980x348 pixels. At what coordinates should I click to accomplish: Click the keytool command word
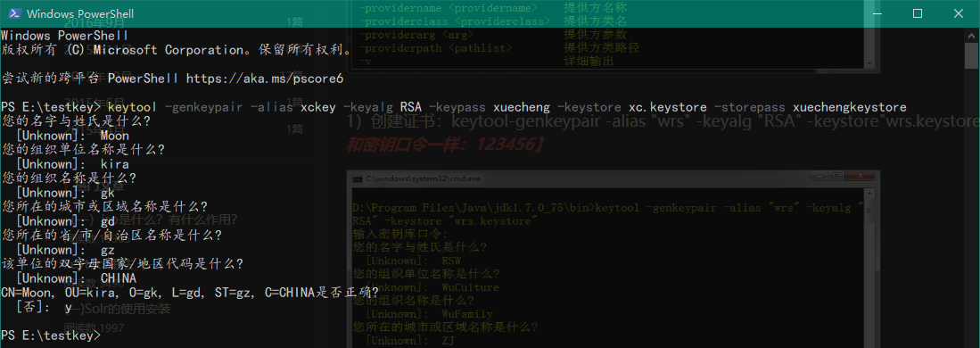click(x=133, y=107)
